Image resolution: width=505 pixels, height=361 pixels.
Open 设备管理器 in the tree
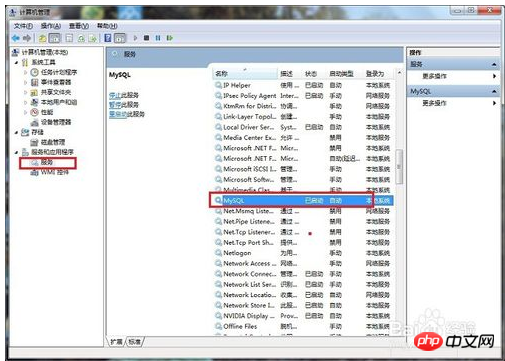pyautogui.click(x=51, y=122)
